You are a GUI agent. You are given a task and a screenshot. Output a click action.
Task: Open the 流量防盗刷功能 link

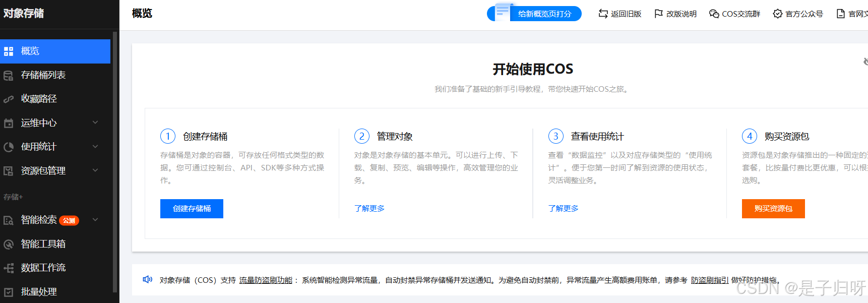tap(266, 280)
